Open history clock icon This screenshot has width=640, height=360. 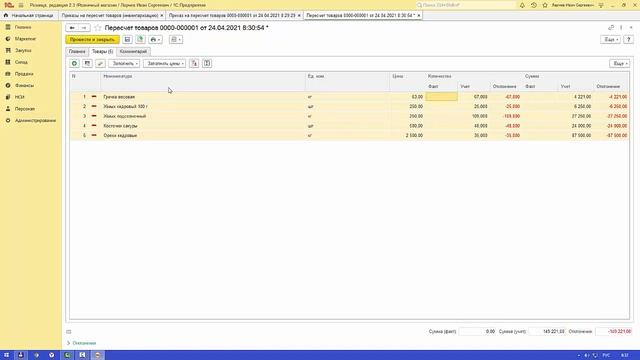coord(533,5)
